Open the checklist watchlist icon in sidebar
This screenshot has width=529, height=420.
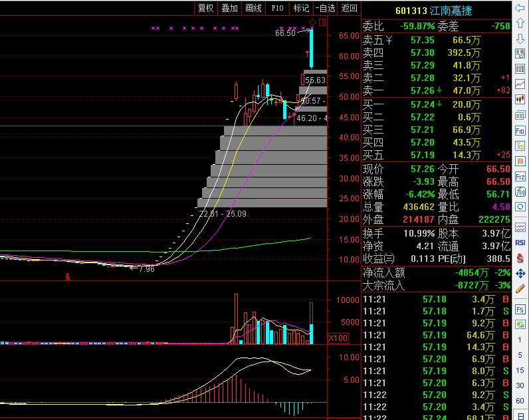(x=520, y=54)
